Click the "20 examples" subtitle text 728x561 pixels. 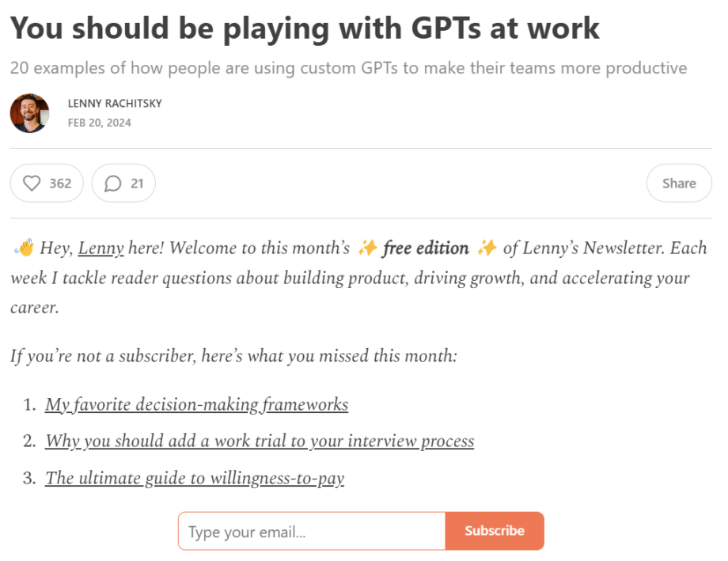[348, 68]
